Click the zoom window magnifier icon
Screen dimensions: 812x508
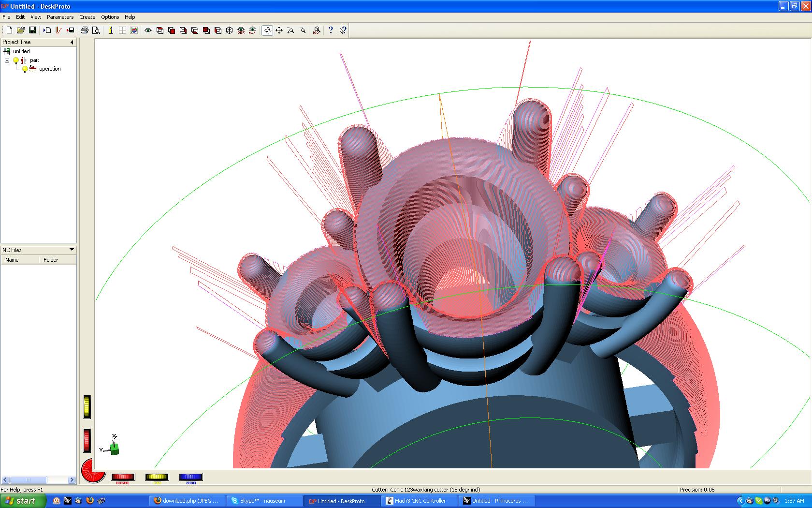click(302, 30)
